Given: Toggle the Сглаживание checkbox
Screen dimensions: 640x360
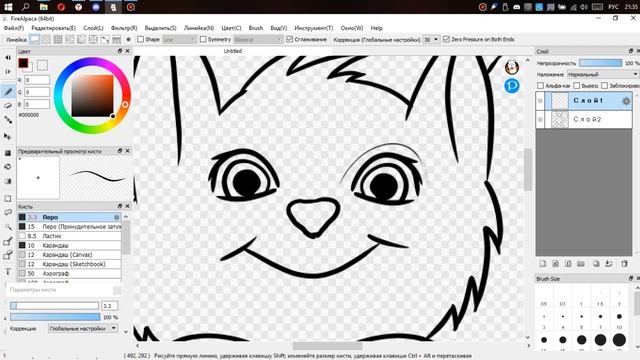Looking at the screenshot, I should [289, 40].
